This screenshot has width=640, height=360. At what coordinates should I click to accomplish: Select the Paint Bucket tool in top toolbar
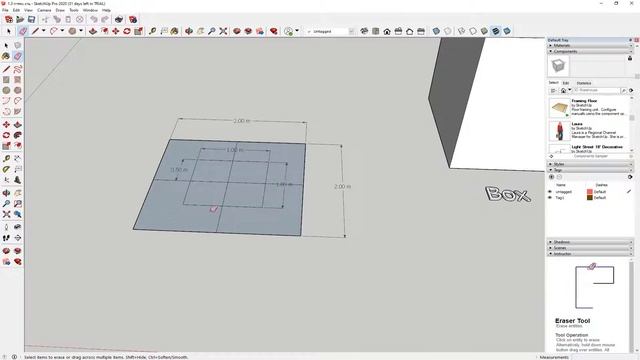175,31
